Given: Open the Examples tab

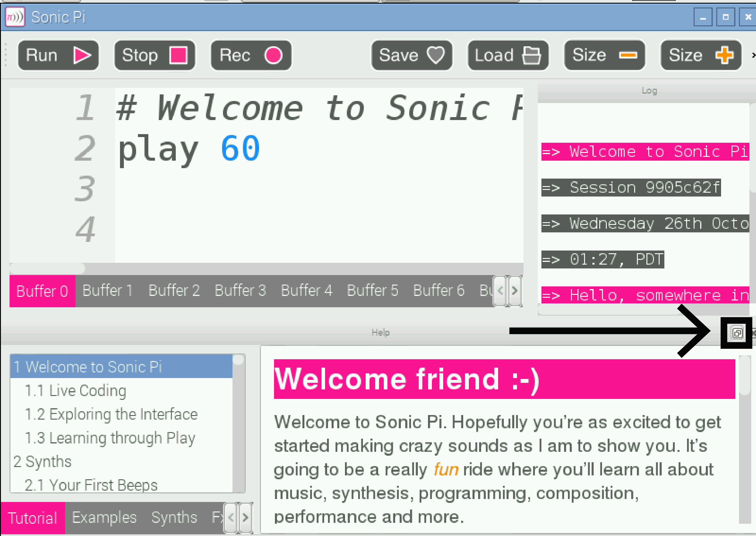Looking at the screenshot, I should [x=104, y=518].
